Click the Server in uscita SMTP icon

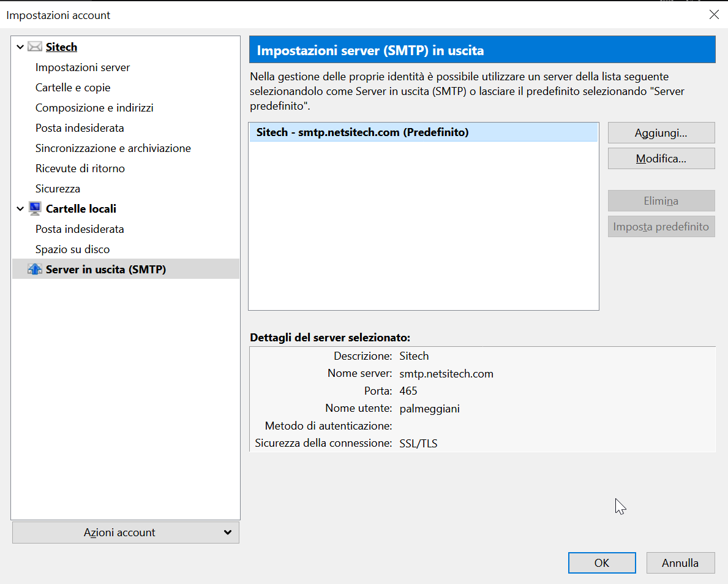tap(35, 269)
